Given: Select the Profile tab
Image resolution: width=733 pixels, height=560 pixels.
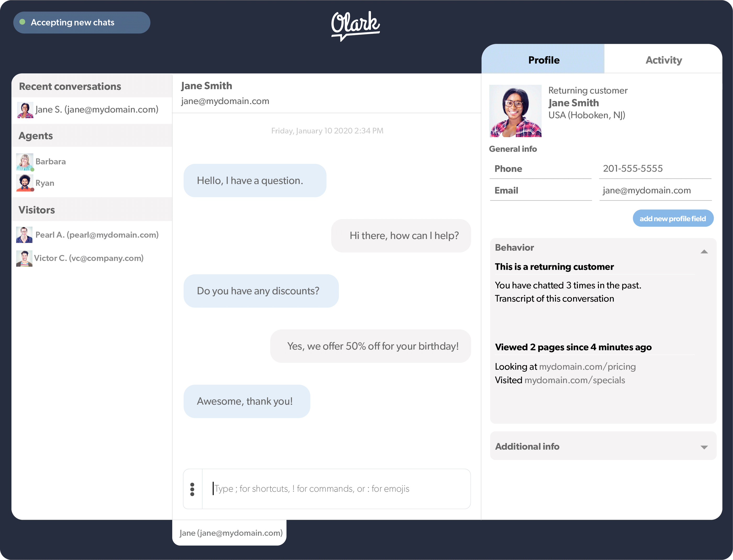Looking at the screenshot, I should tap(543, 60).
